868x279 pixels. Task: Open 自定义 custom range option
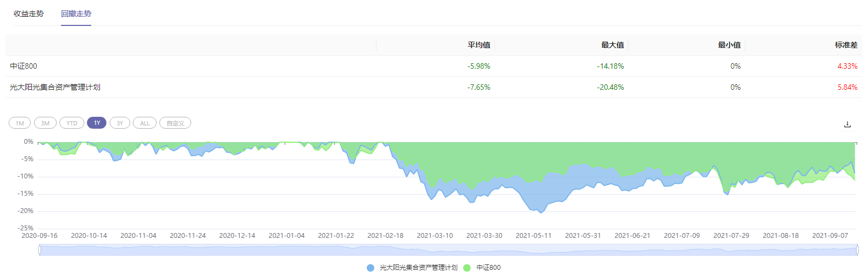[x=175, y=123]
